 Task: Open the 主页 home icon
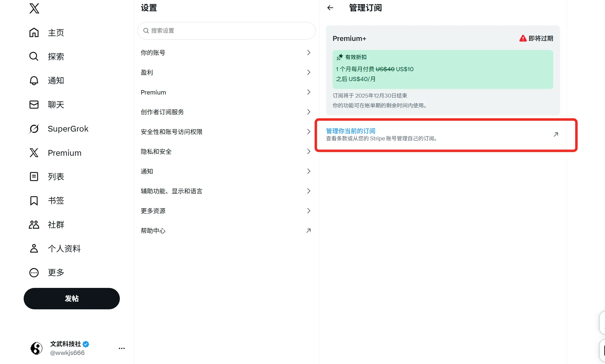tap(34, 32)
